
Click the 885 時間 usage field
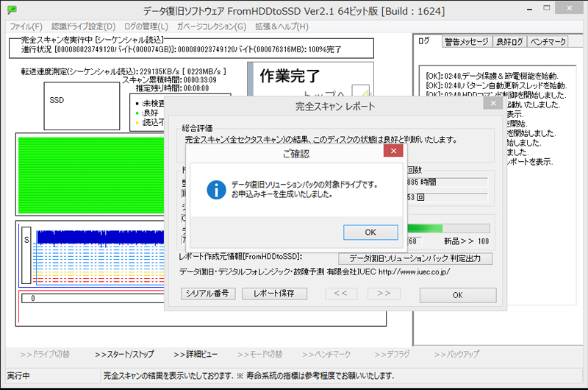[x=448, y=182]
